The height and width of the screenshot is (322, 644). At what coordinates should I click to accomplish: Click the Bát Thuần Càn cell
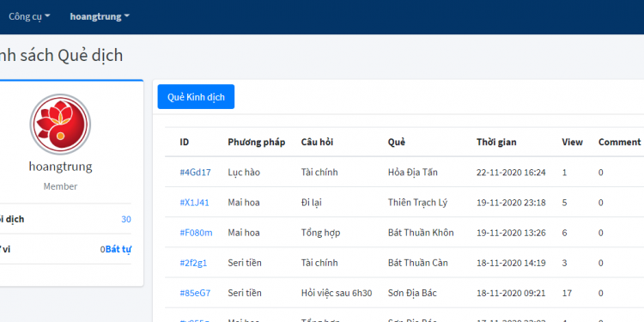[417, 263]
